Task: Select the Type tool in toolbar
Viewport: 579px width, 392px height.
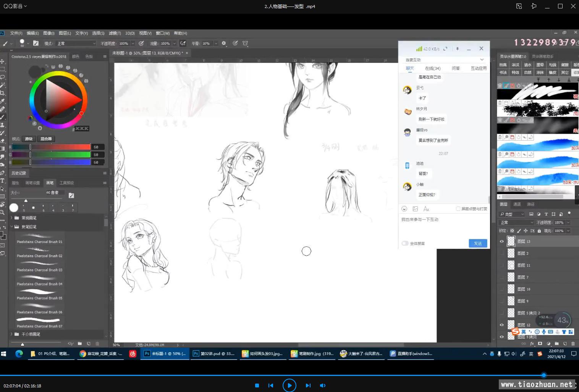Action: (x=2, y=181)
